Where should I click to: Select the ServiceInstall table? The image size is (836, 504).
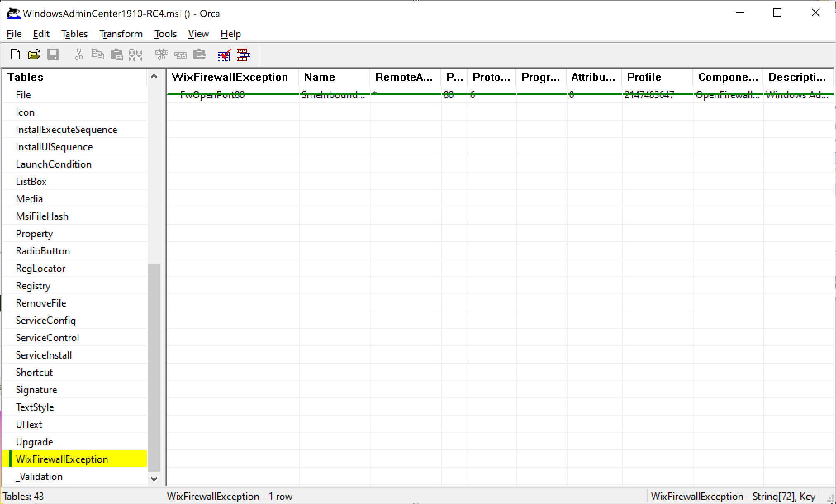(75, 355)
